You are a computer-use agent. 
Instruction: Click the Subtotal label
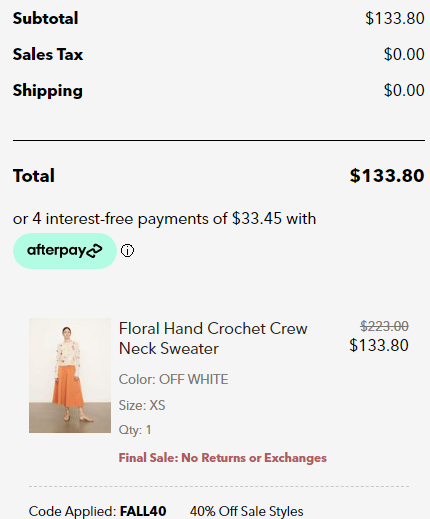[45, 18]
